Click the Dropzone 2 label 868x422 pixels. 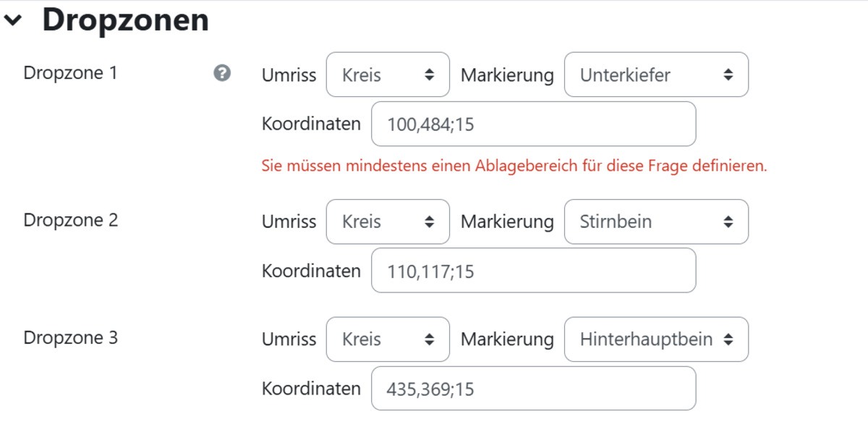(70, 220)
